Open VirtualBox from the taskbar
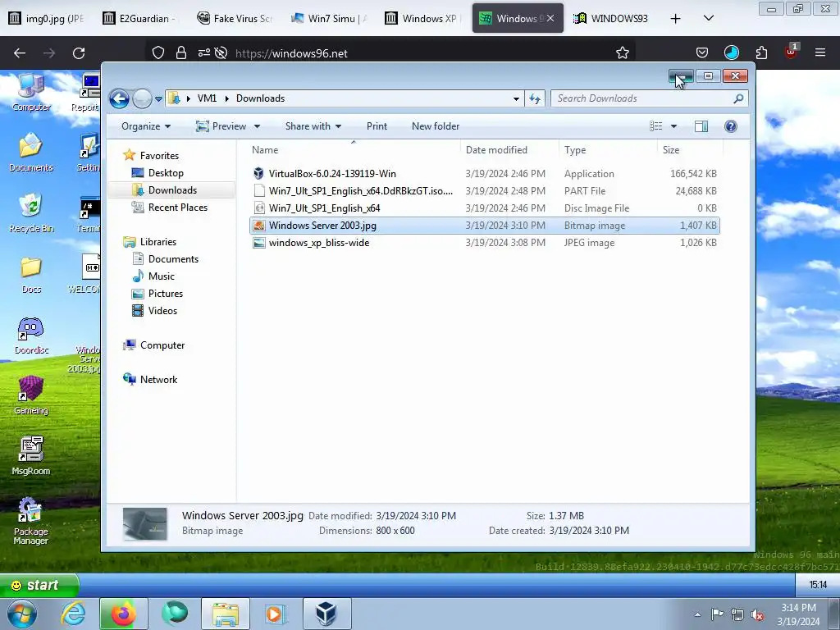Screen dimensions: 840x630 (x=326, y=614)
